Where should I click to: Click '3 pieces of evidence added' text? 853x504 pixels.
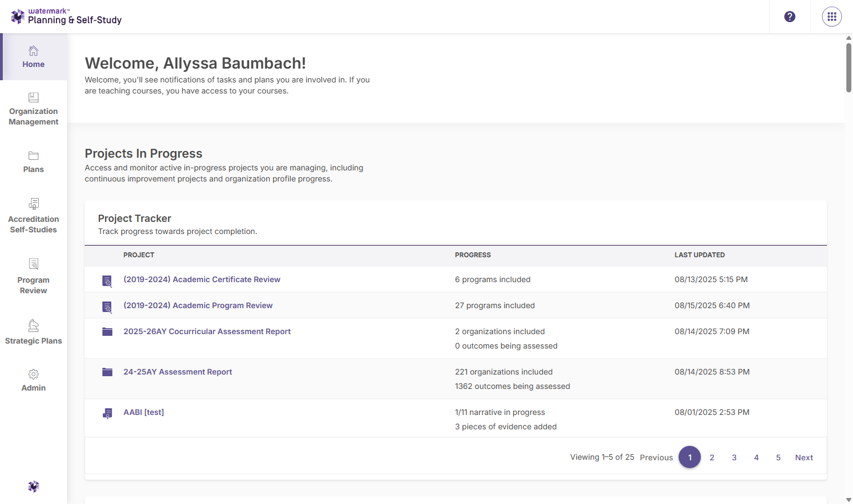(x=506, y=427)
